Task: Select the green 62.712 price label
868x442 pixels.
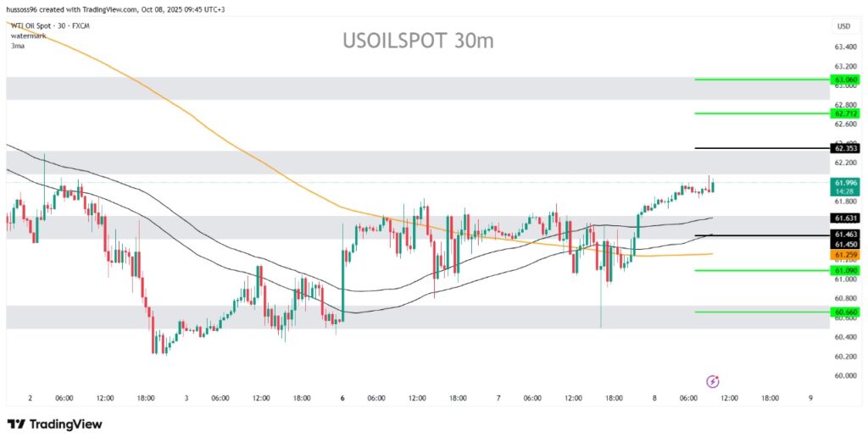Action: point(846,113)
